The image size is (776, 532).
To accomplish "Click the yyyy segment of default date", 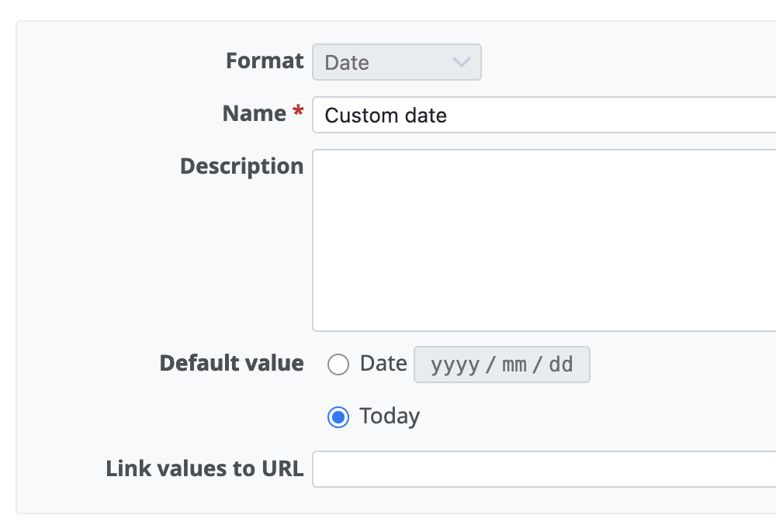I will pyautogui.click(x=455, y=364).
